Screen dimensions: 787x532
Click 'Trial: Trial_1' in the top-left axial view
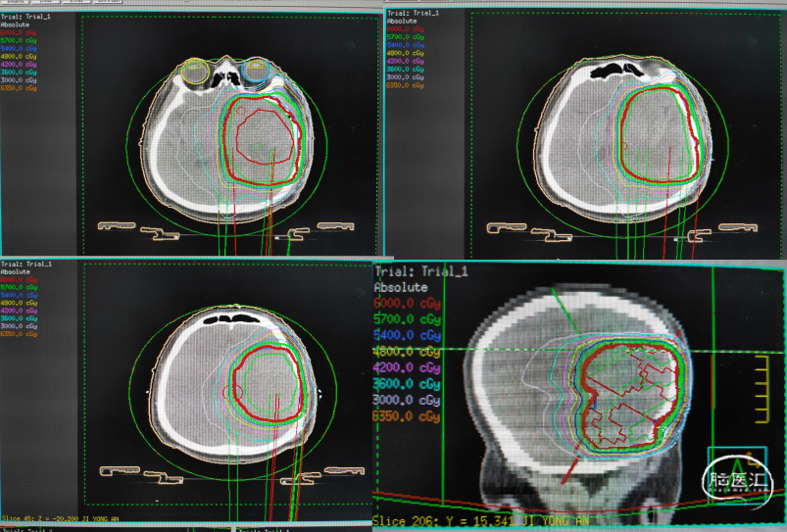tap(25, 17)
